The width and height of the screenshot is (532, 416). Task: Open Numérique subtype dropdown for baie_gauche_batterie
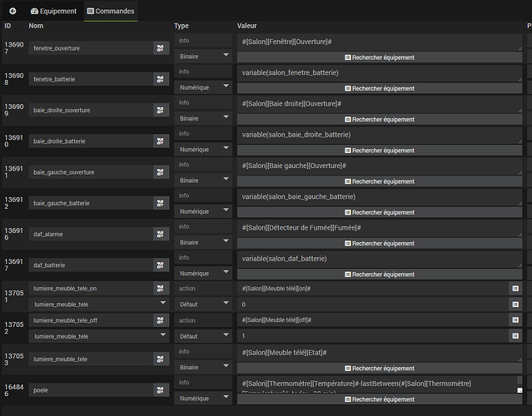pos(203,211)
